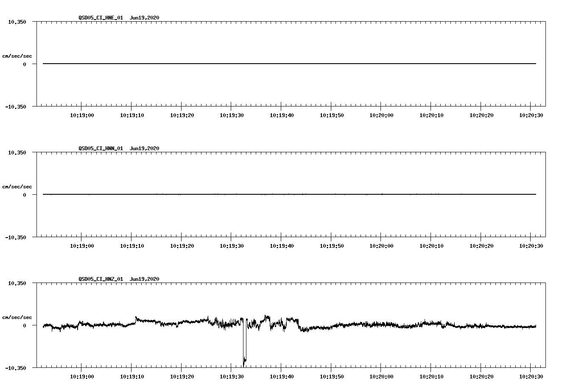Click the QSD05_CI_HNE_01 plot title
Image resolution: width=576 pixels, height=392 pixels.
tap(119, 18)
